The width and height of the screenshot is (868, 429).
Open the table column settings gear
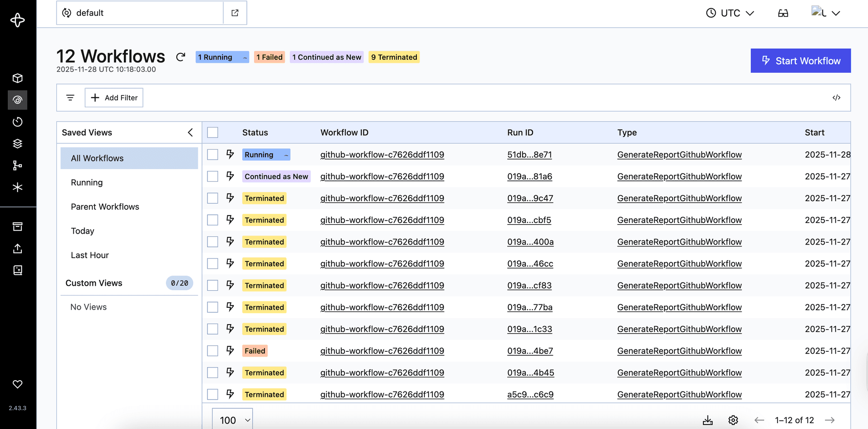pyautogui.click(x=733, y=420)
